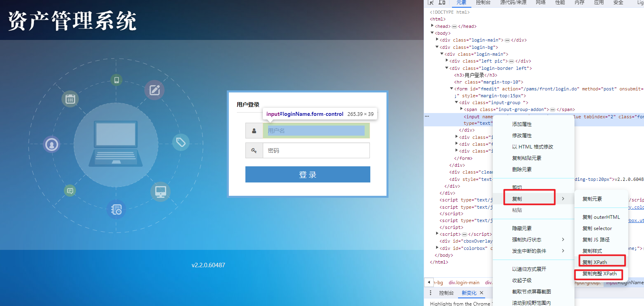Switch to the 性能 tab

(x=560, y=2)
